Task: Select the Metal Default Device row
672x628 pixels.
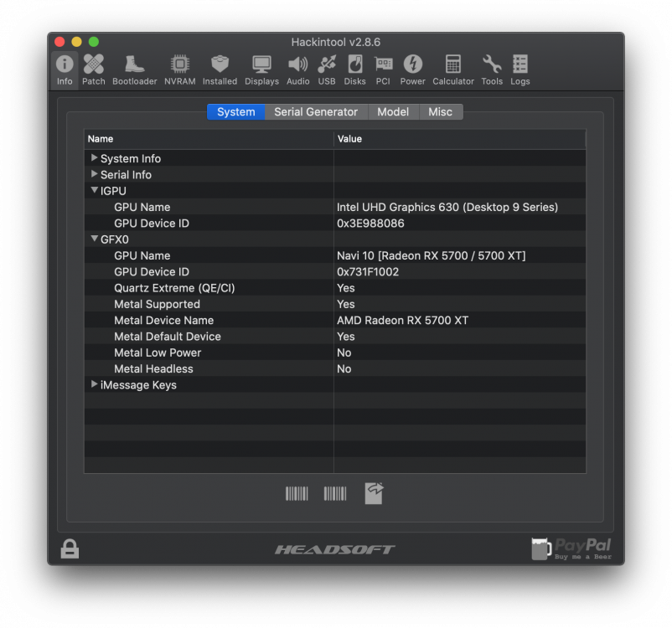Action: point(335,337)
